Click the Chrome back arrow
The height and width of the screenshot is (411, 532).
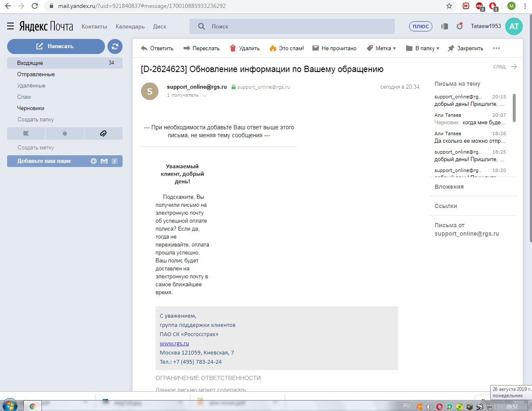point(8,6)
